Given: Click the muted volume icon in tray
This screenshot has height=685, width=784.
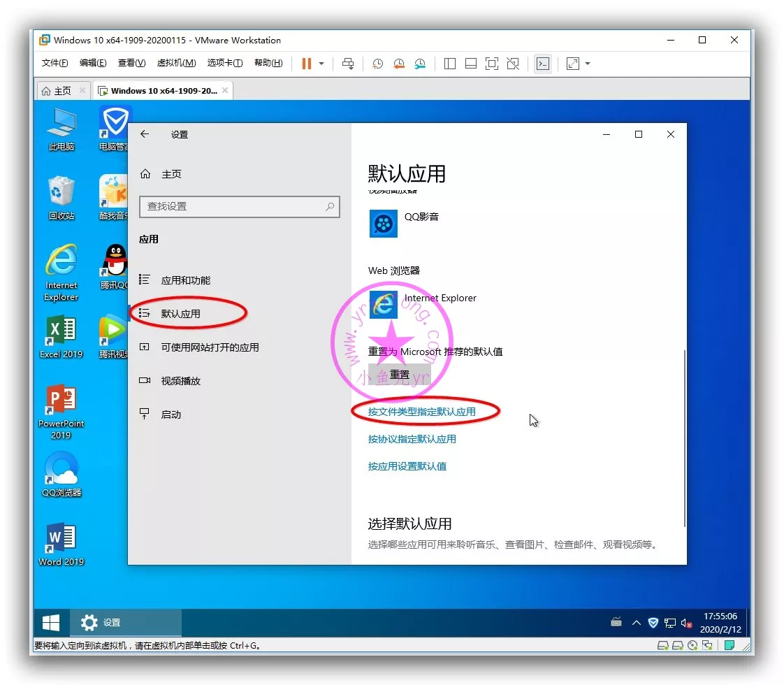Looking at the screenshot, I should point(687,623).
